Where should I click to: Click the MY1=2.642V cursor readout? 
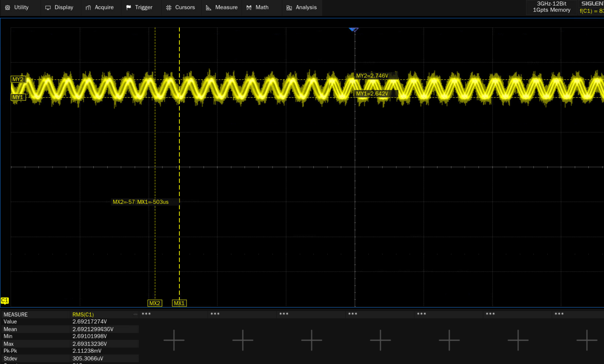click(x=372, y=94)
